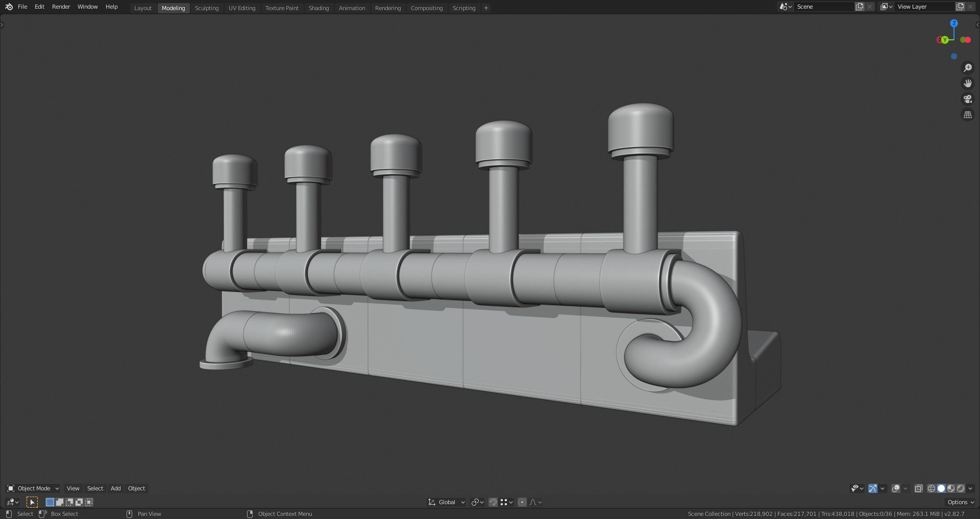This screenshot has width=980, height=519.
Task: Click the Y axis on the navigation gizmo
Action: (x=945, y=40)
